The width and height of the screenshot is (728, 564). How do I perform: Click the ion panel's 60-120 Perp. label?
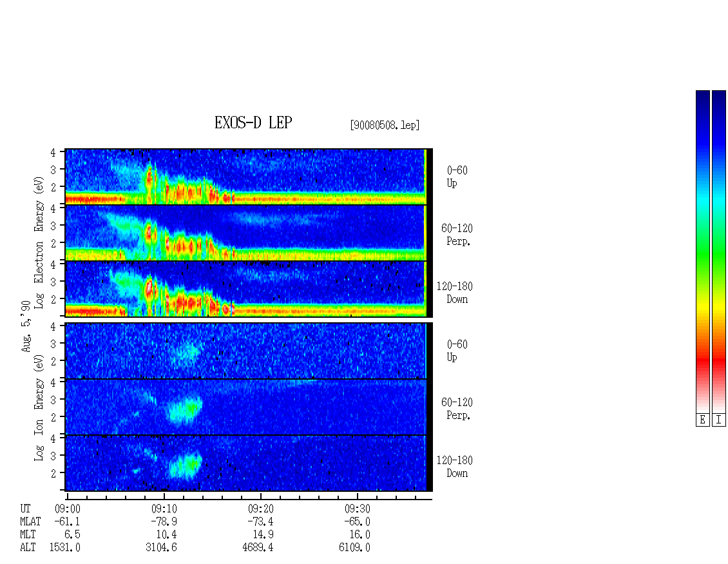(457, 409)
